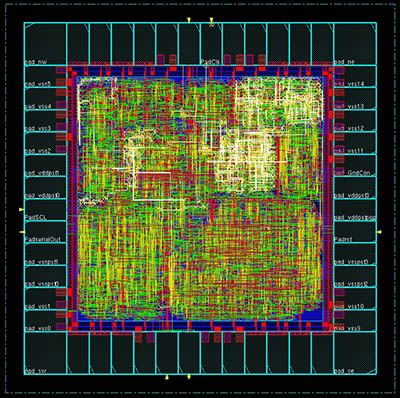The width and height of the screenshot is (400, 398).
Task: Click the pad_nw corner cell
Action: click(x=46, y=44)
